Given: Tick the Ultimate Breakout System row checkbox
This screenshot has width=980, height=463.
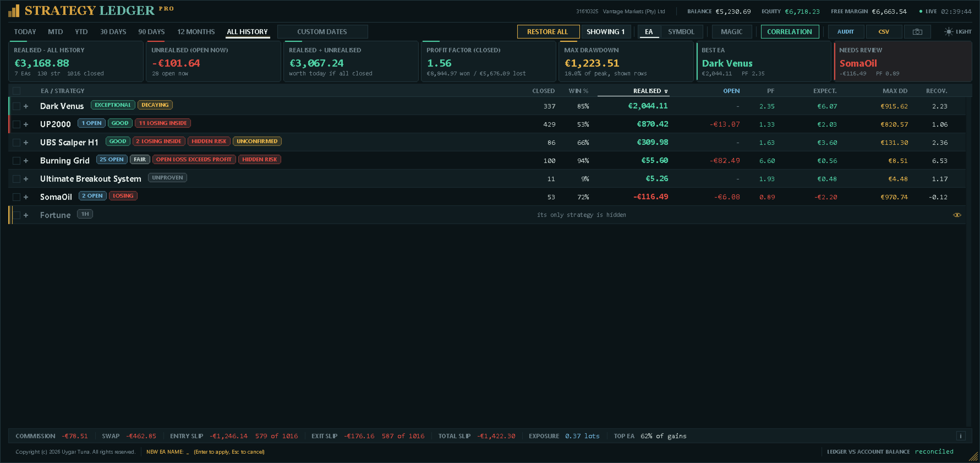Looking at the screenshot, I should [x=17, y=179].
